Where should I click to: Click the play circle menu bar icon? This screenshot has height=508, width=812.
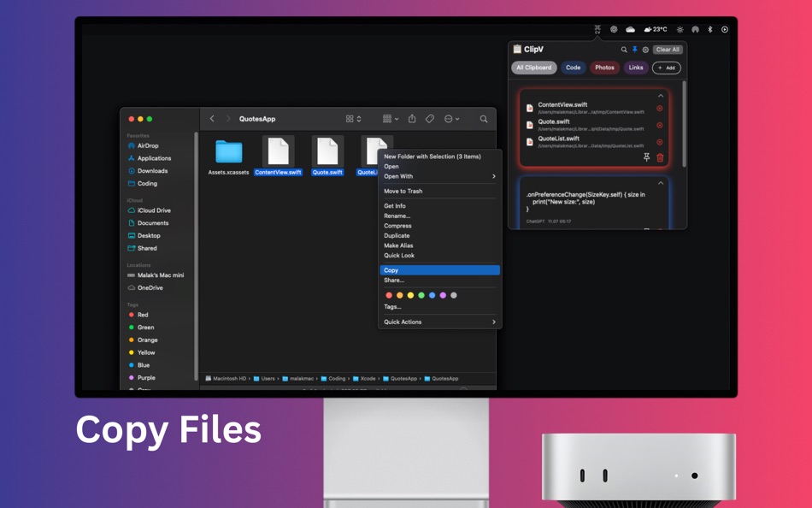725,30
